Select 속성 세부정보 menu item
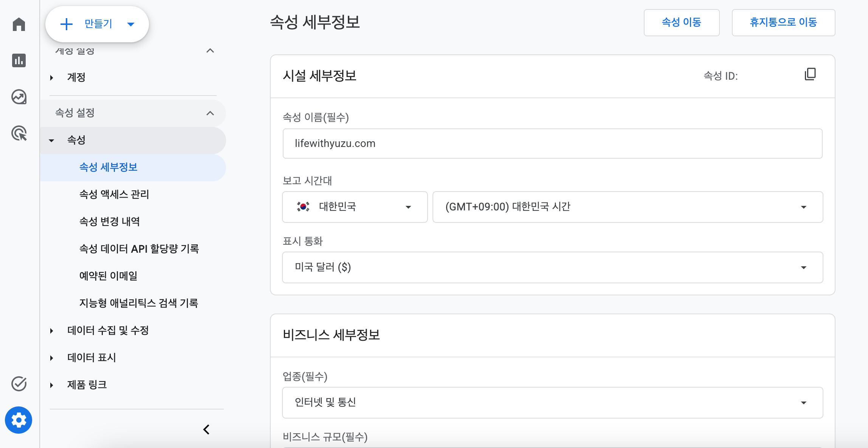The width and height of the screenshot is (868, 448). click(x=133, y=167)
